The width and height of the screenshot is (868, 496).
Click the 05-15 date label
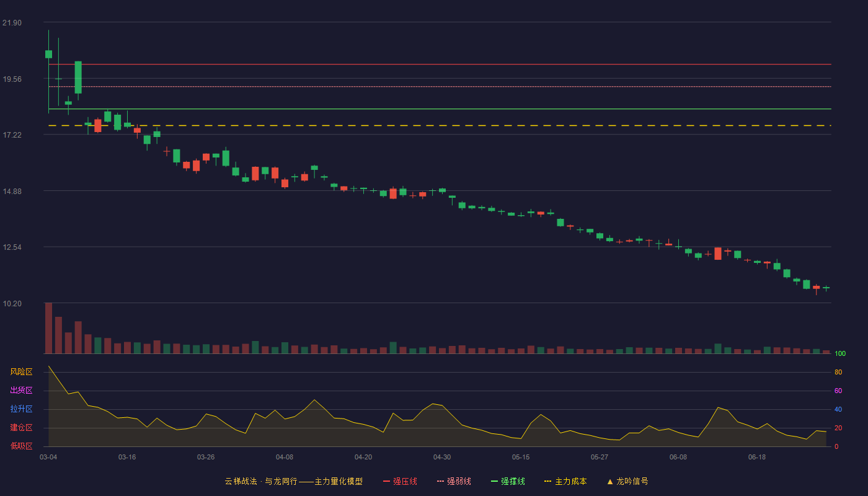pyautogui.click(x=521, y=457)
